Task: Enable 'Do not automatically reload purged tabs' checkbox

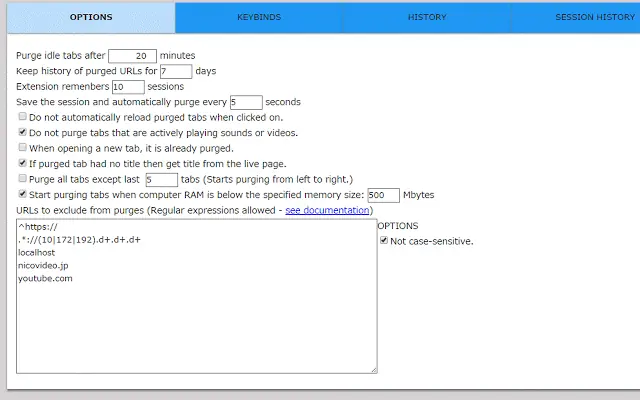Action: pos(22,117)
